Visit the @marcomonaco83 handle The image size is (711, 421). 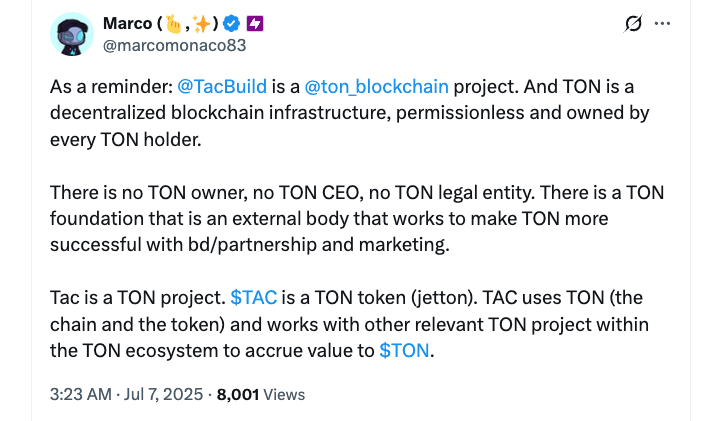(174, 45)
